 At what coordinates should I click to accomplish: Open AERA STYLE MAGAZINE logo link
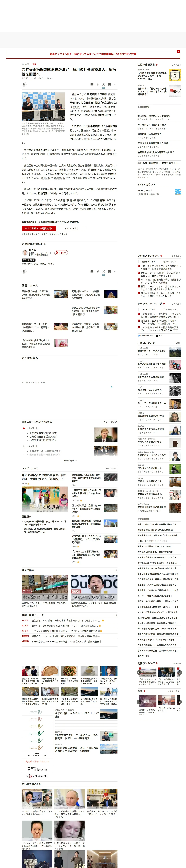(x=37, y=755)
